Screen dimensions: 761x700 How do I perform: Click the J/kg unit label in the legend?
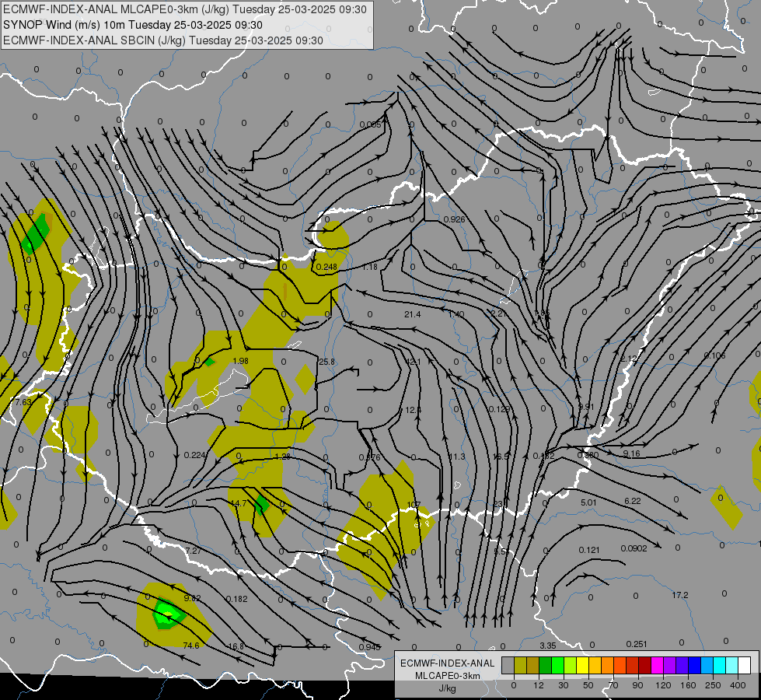click(x=448, y=688)
